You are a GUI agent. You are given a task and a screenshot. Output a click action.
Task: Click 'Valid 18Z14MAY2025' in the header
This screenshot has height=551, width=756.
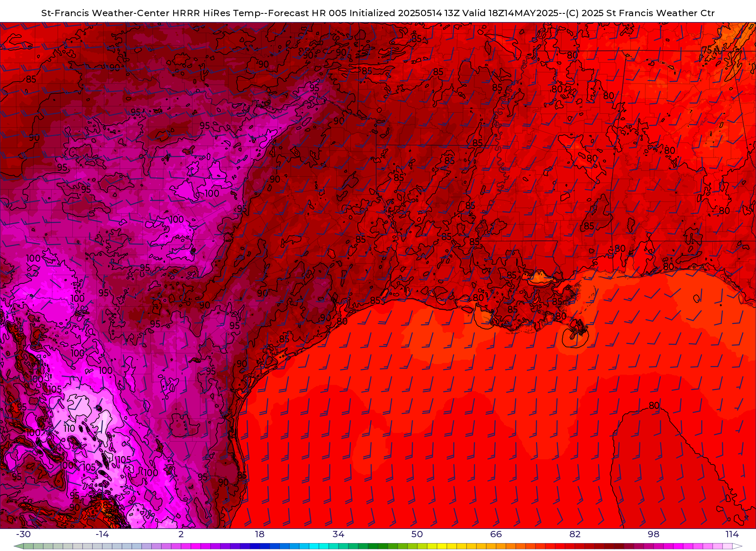pos(511,13)
